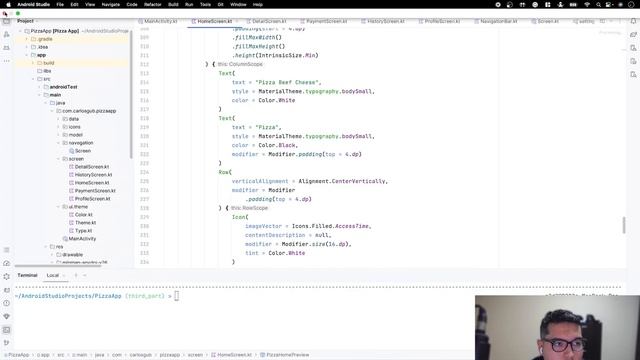Open the Navigate menu
The height and width of the screenshot is (360, 640).
tap(111, 4)
